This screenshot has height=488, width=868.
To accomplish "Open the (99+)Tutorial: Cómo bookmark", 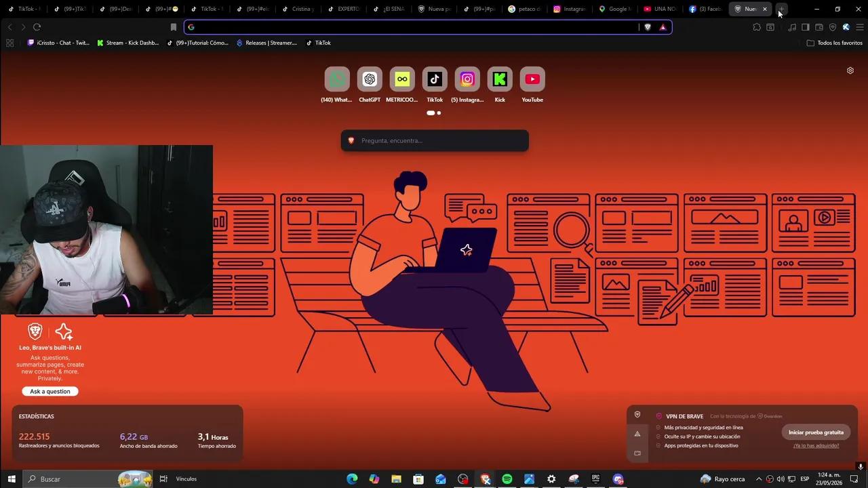I will coord(197,43).
